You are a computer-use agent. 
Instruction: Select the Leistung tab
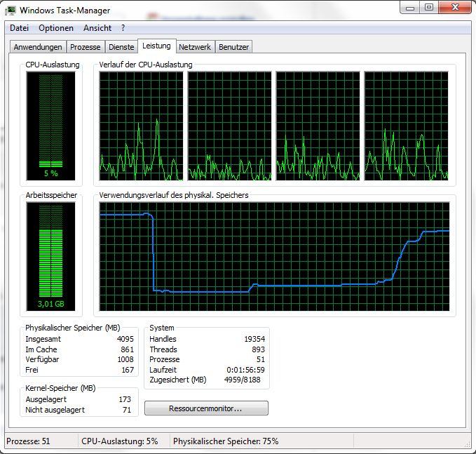tap(156, 46)
